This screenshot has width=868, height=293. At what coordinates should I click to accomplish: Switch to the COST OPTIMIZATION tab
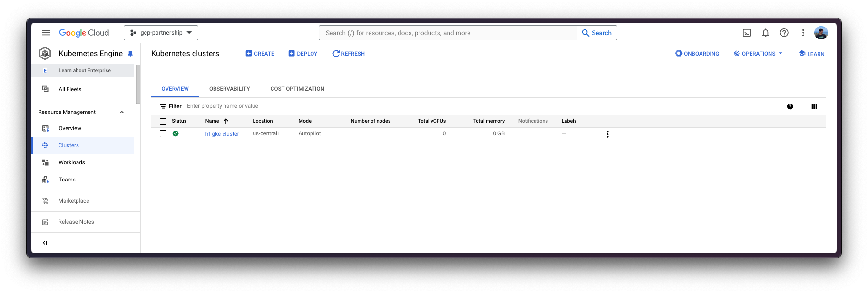pos(297,89)
